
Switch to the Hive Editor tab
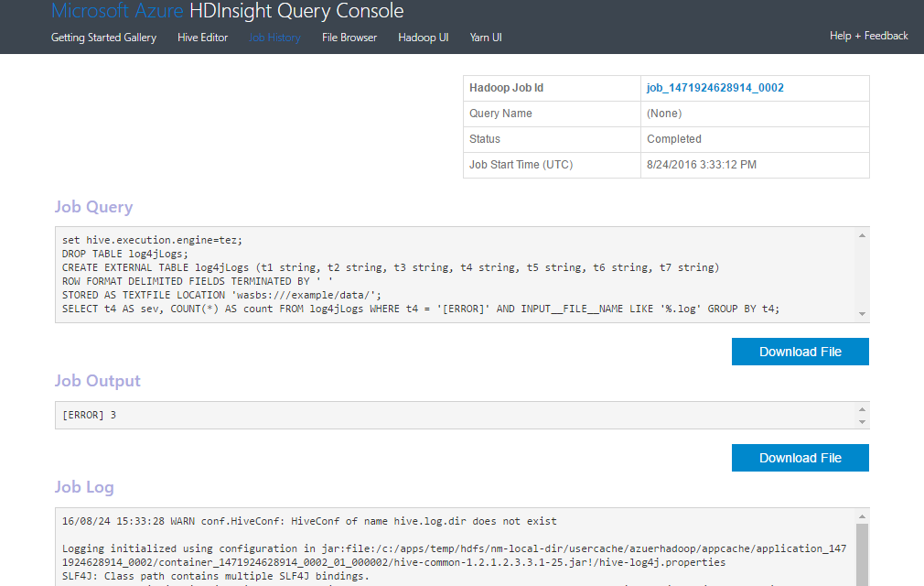click(x=202, y=38)
